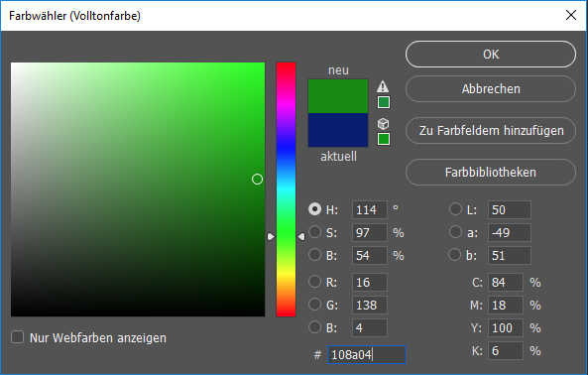Screen dimensions: 588x375
Task: Select the L lightness radio button
Action: 455,209
